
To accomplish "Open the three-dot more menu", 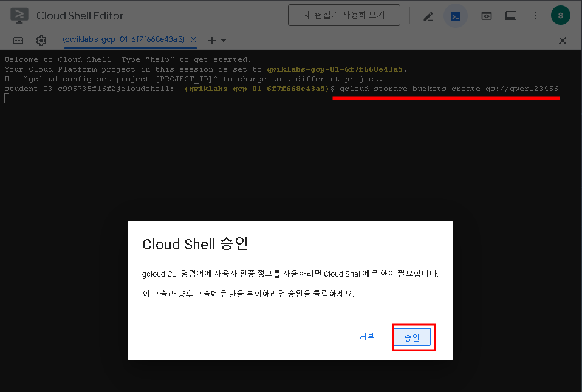I will click(x=535, y=16).
